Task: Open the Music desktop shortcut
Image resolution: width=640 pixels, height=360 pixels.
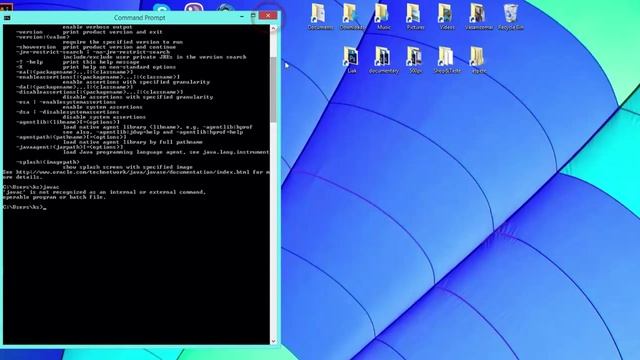Action: [383, 16]
